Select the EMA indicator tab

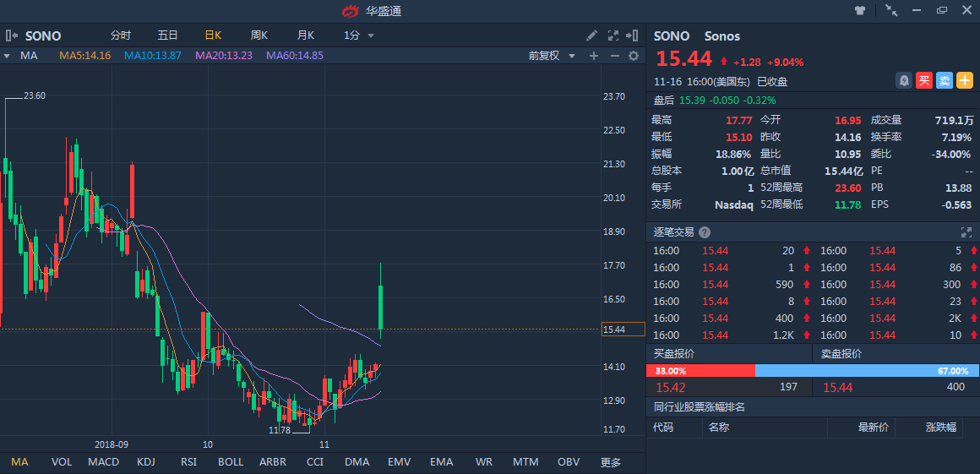coord(441,462)
